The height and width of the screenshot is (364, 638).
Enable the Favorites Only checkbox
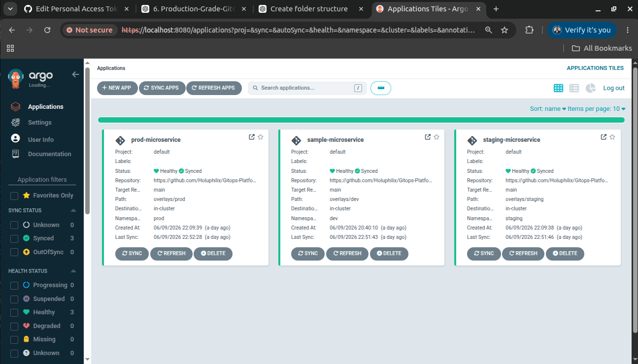(14, 196)
